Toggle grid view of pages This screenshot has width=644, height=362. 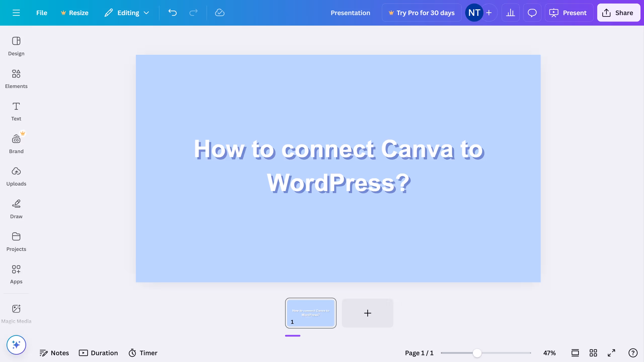(593, 353)
